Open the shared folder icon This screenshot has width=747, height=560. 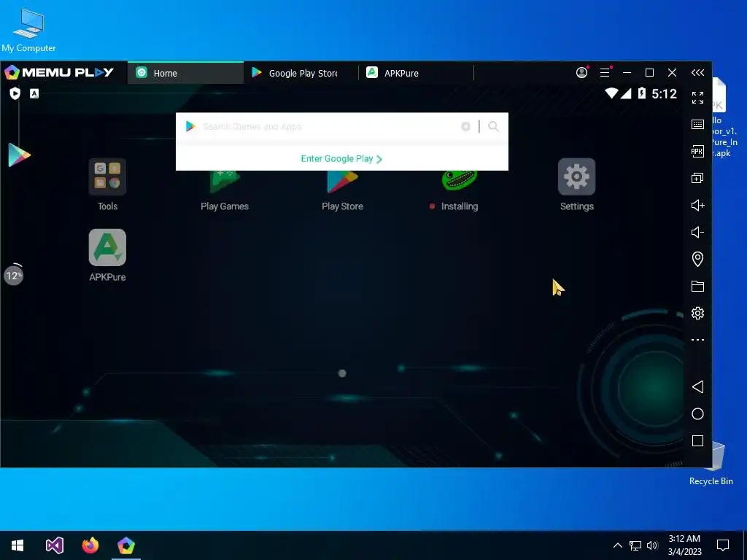[697, 286]
